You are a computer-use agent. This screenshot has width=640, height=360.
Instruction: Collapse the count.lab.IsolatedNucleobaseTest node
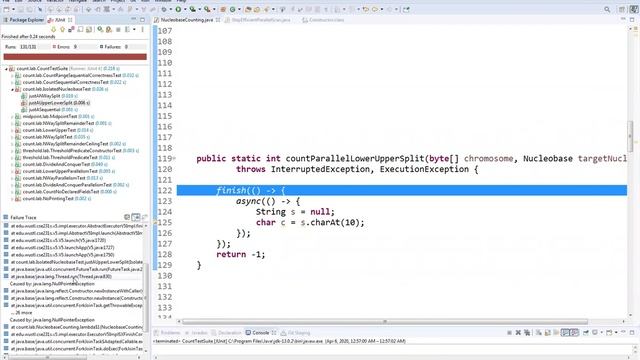pyautogui.click(x=12, y=89)
